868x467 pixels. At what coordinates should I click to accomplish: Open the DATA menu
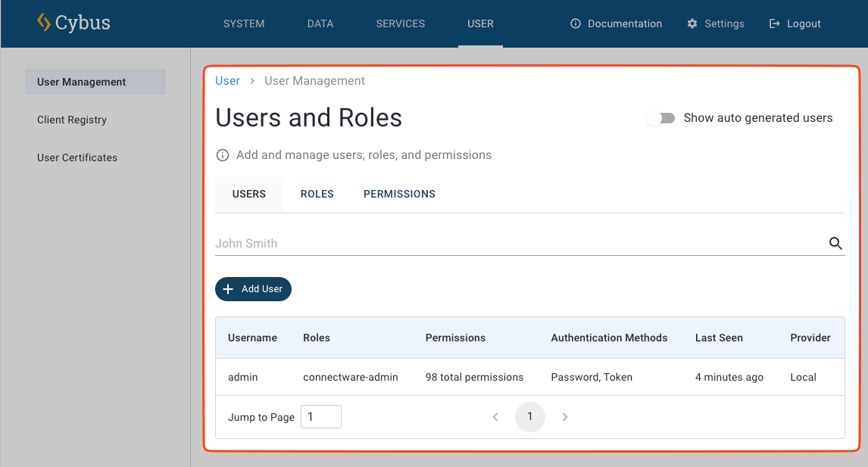coord(320,23)
